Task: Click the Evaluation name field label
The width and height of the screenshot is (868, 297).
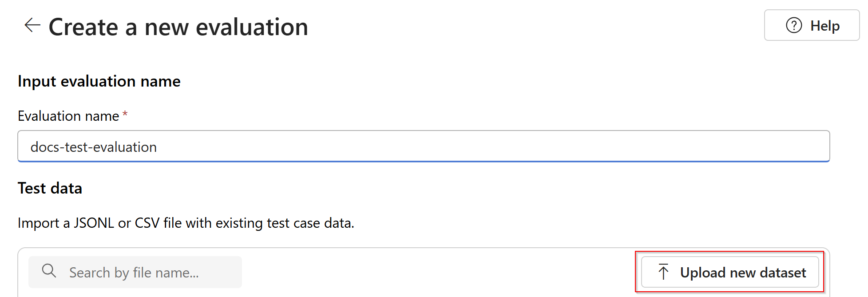Action: tap(68, 116)
